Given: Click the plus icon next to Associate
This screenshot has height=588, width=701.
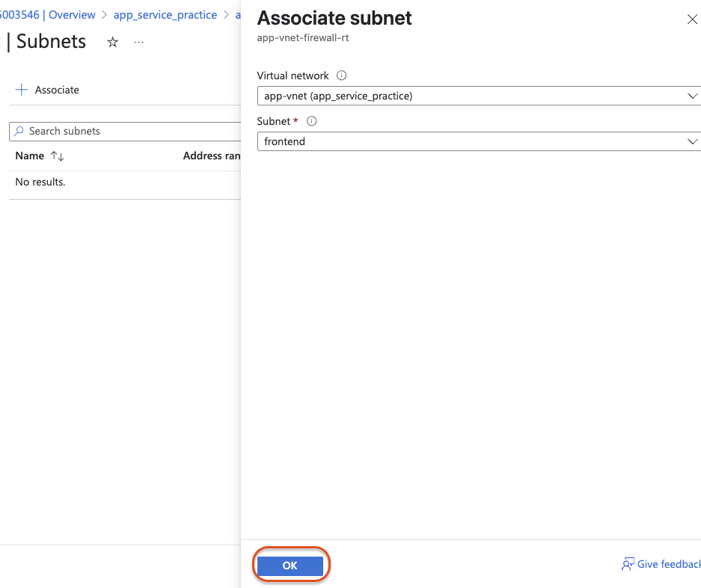Looking at the screenshot, I should (x=22, y=90).
